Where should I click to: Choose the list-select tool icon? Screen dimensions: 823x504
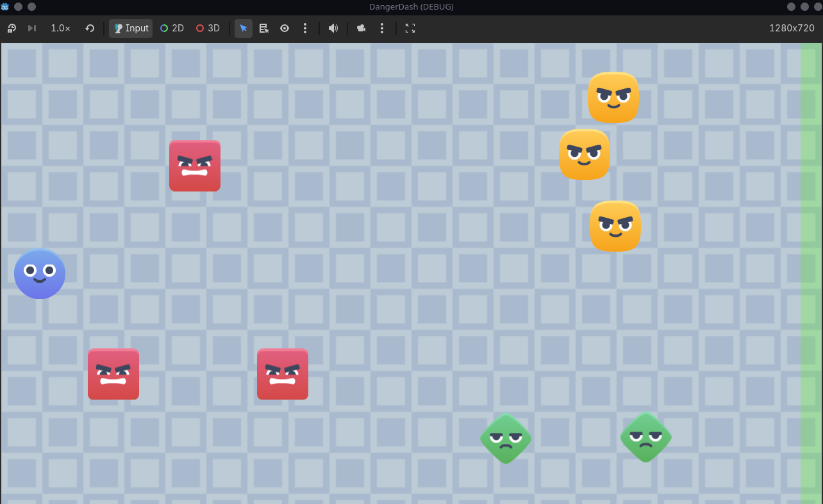[263, 28]
